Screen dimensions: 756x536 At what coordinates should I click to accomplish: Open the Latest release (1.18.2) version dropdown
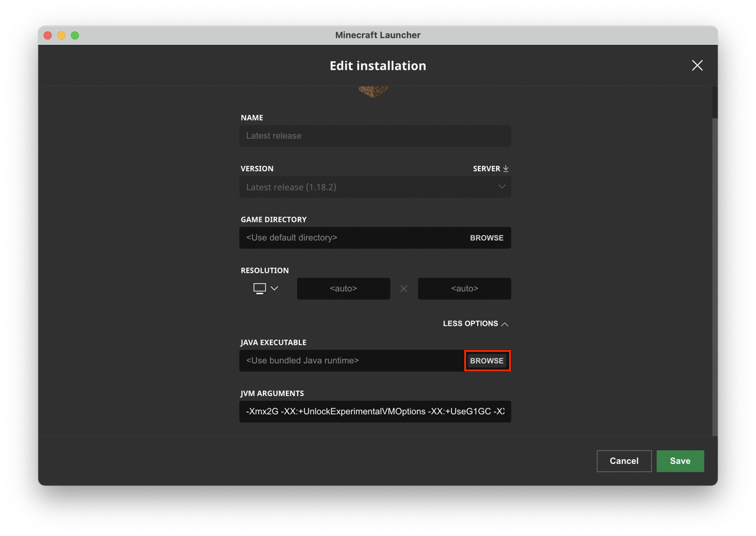[376, 187]
